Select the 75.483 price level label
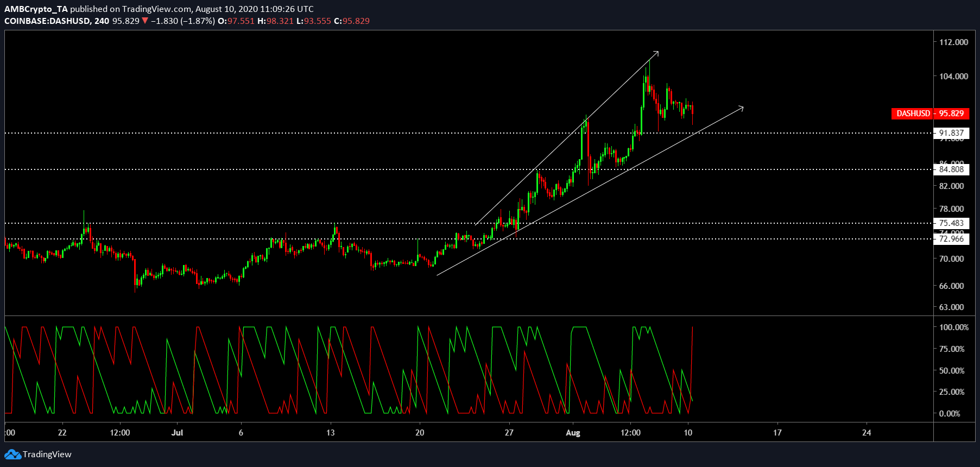Screen dimensions: 980x467 (951, 223)
